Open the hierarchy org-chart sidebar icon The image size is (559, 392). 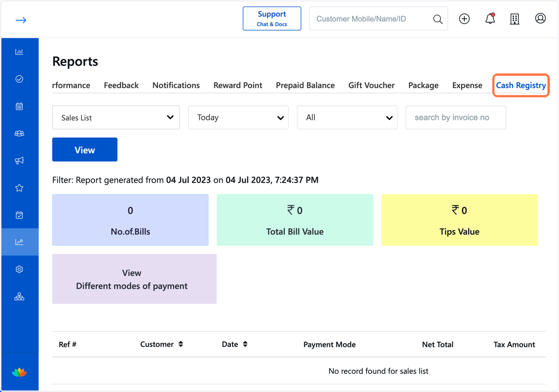click(x=19, y=297)
